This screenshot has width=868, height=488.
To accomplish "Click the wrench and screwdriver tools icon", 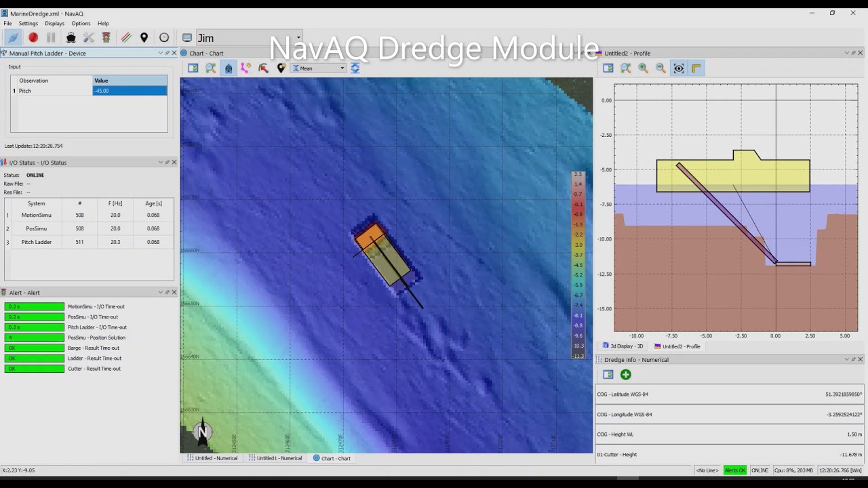I will click(x=88, y=38).
